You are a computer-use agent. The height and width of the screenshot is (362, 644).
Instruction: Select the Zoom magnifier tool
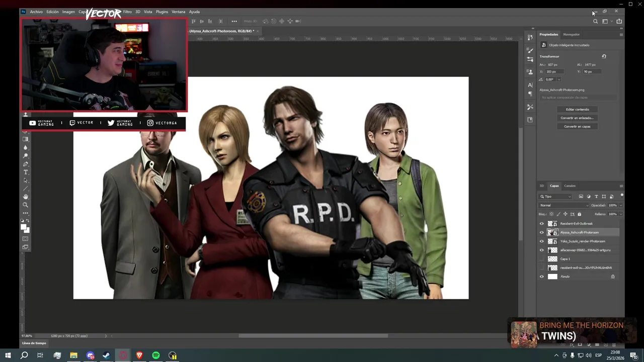click(26, 205)
